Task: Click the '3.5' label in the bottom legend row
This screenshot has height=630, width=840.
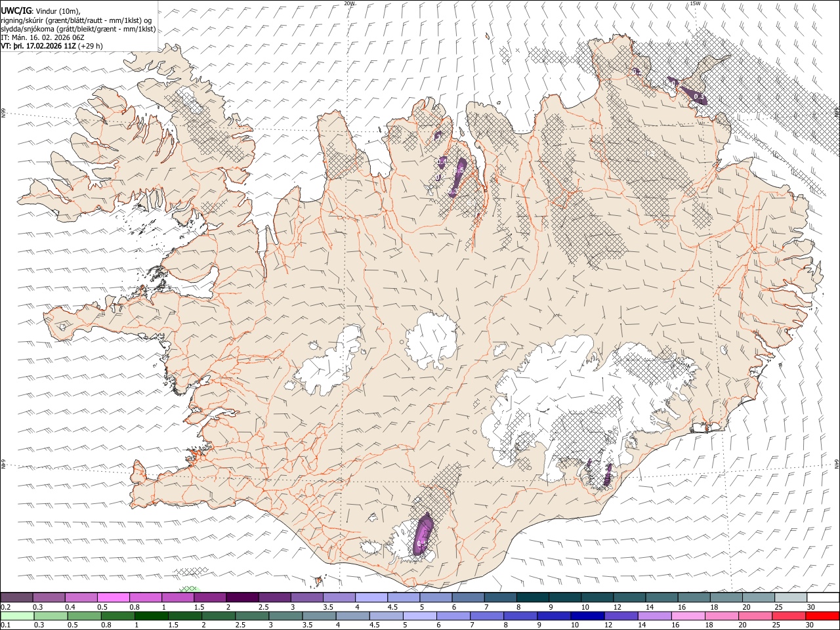Action: (306, 625)
